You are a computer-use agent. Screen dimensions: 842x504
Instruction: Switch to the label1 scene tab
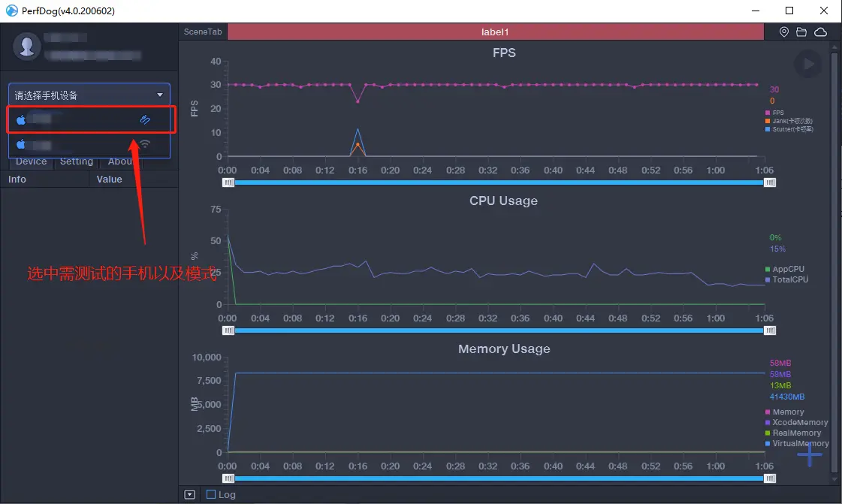coord(495,32)
